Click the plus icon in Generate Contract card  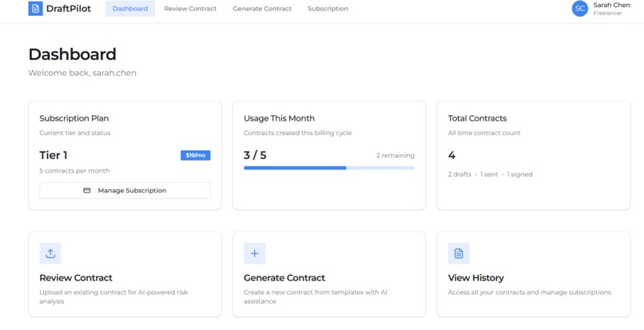point(254,253)
